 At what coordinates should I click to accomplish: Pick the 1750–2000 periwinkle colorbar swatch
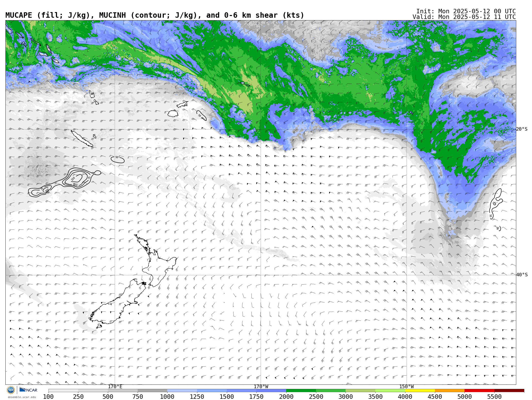point(271,391)
